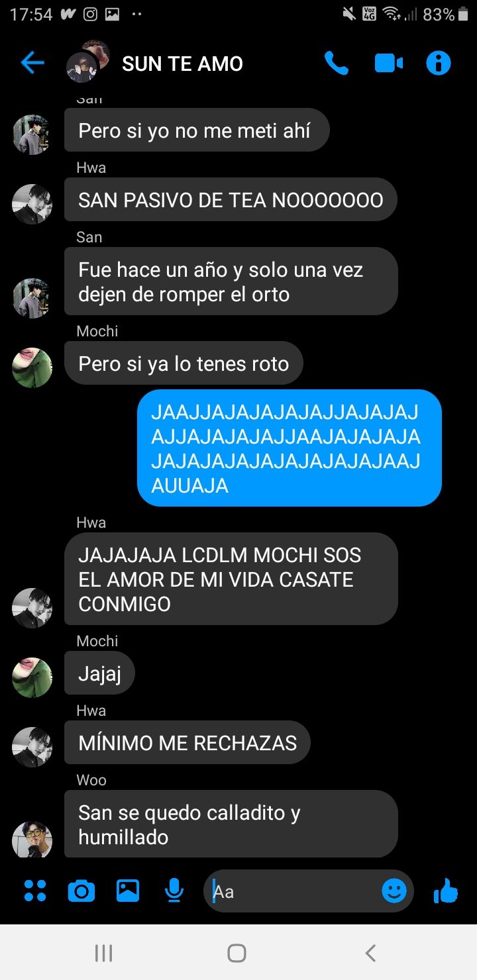Tap the Android home navigation button
The width and height of the screenshot is (477, 980).
click(237, 953)
